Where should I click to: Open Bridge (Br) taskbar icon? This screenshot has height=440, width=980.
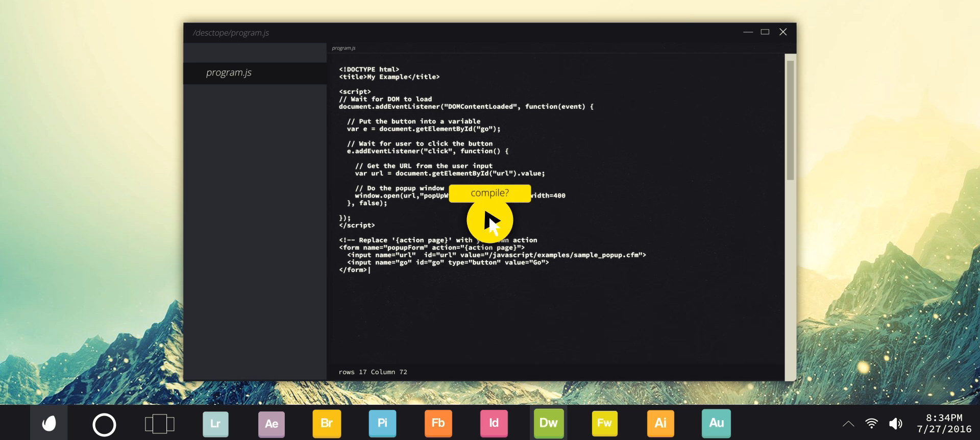[x=327, y=423]
